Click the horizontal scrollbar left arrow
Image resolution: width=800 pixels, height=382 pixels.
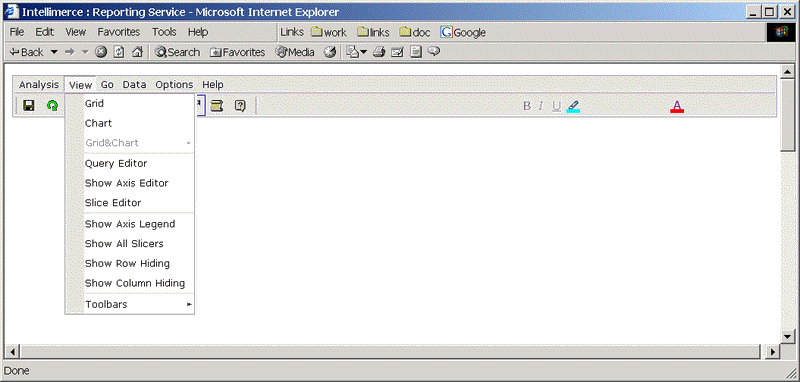pos(12,351)
